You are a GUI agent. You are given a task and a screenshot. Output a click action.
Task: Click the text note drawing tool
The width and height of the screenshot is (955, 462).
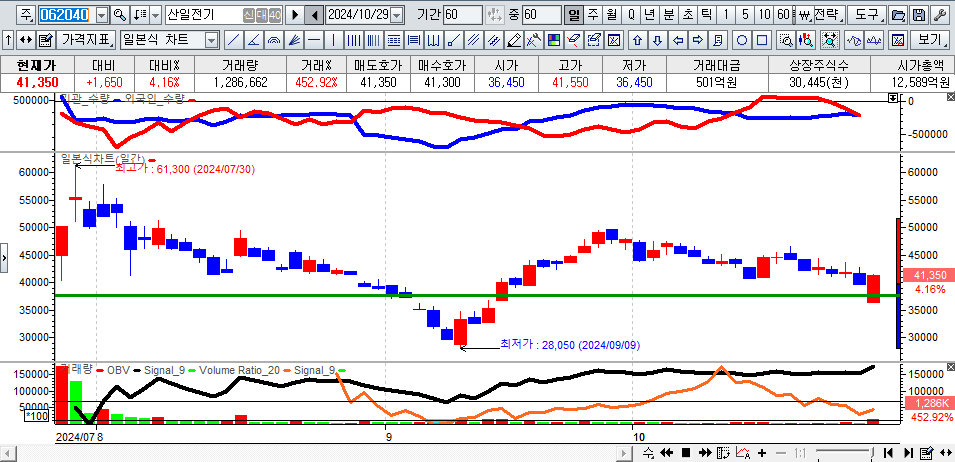718,41
